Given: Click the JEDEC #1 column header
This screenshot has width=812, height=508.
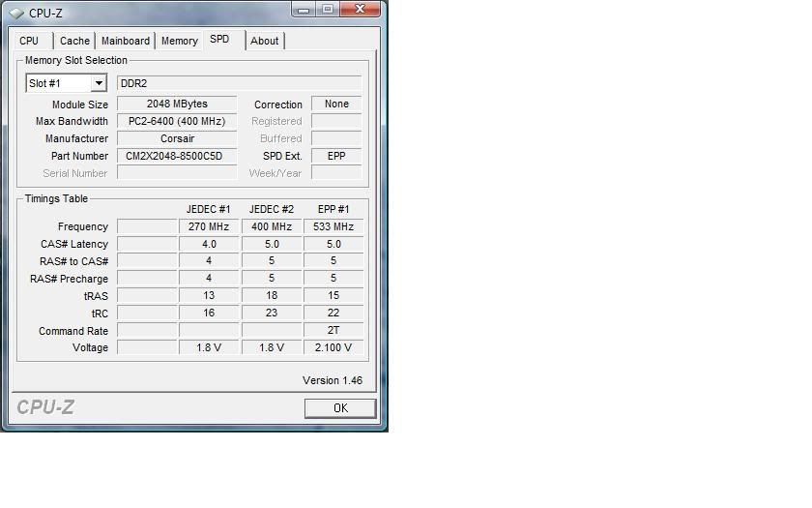Looking at the screenshot, I should (208, 209).
